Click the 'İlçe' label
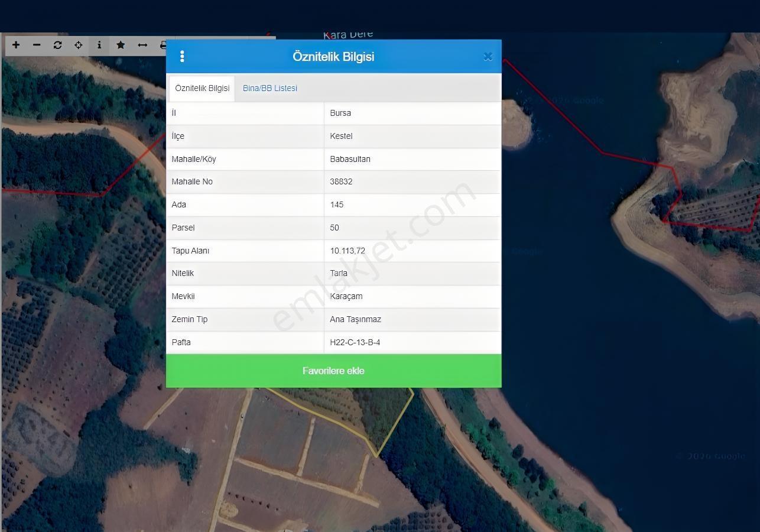760x532 pixels. pos(178,136)
